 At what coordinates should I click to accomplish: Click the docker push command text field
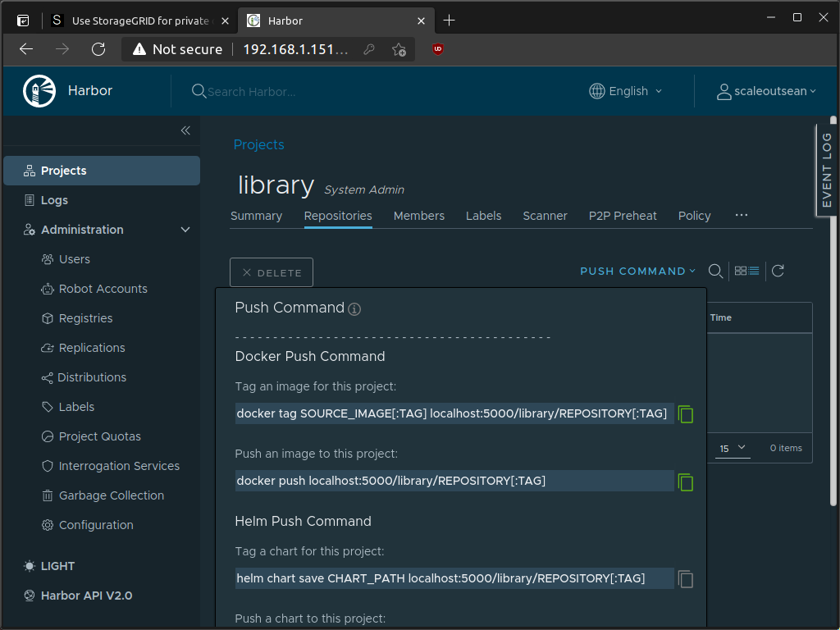(454, 481)
